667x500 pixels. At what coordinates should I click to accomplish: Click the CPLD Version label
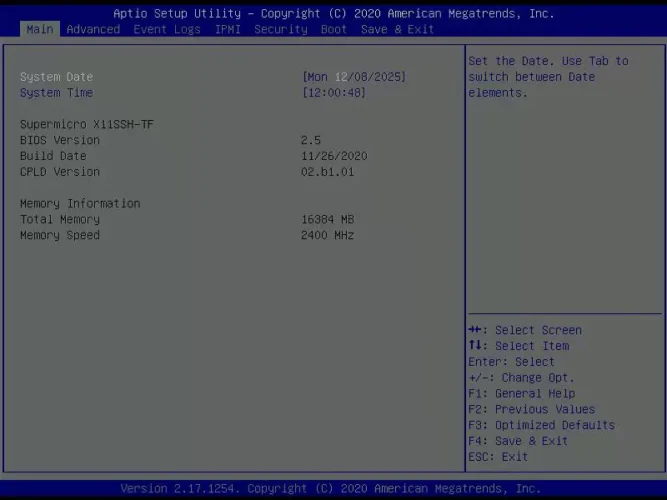tap(60, 172)
